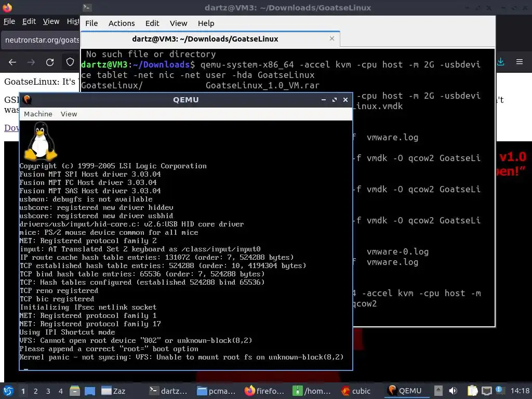Switch to workspace 4
This screenshot has width=532, height=399.
[x=61, y=391]
